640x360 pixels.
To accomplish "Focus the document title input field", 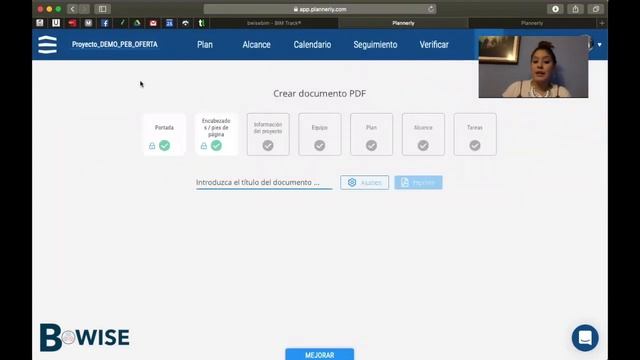I will (264, 182).
